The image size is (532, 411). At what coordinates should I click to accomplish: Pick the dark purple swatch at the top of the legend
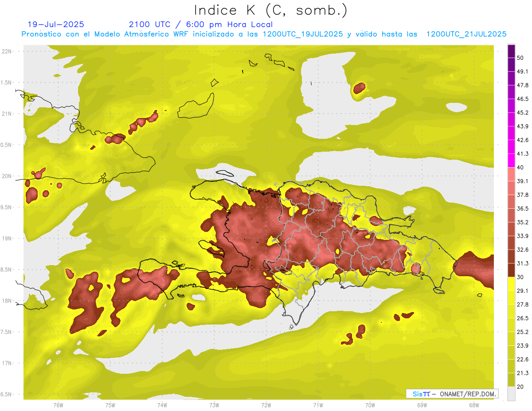511,51
